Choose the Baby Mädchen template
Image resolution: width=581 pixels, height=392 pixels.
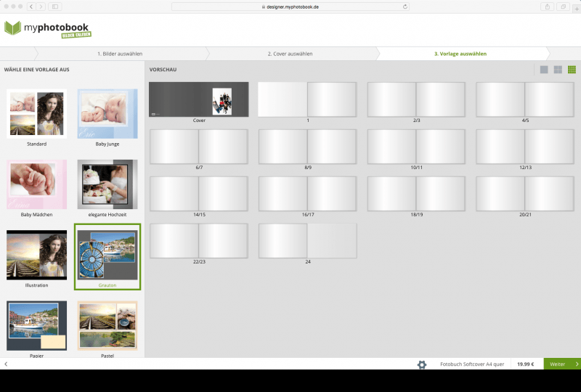[x=37, y=188]
